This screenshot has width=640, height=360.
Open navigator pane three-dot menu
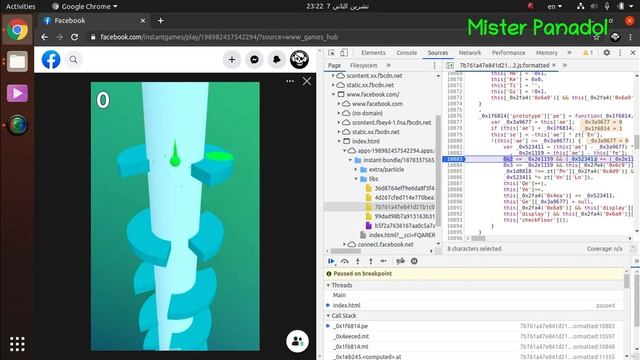coord(434,65)
